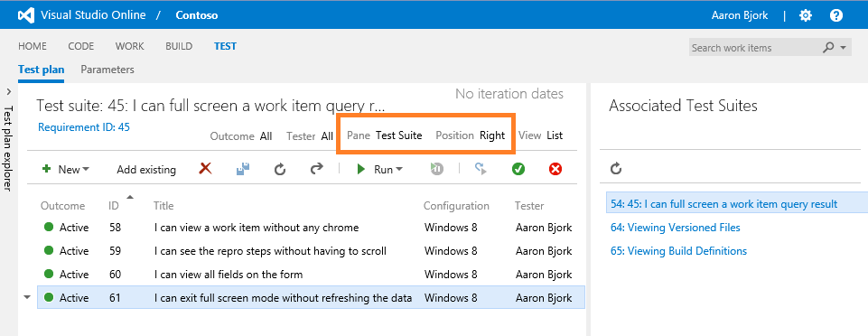This screenshot has height=336, width=868.
Task: Fail test with red cross icon
Action: point(555,169)
